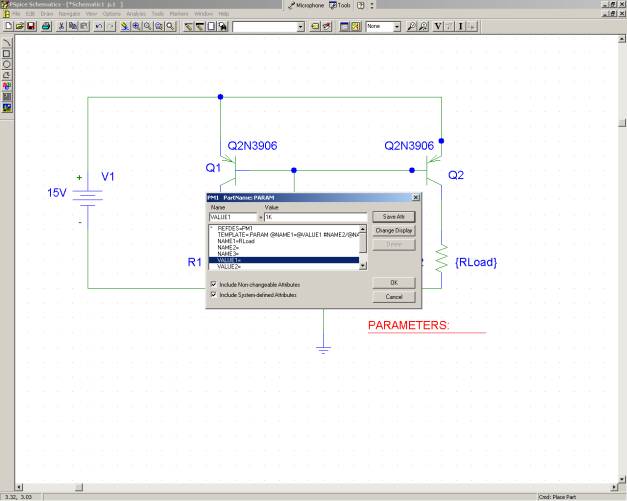
Task: Click the voltage level marker V icon
Action: pyautogui.click(x=439, y=25)
